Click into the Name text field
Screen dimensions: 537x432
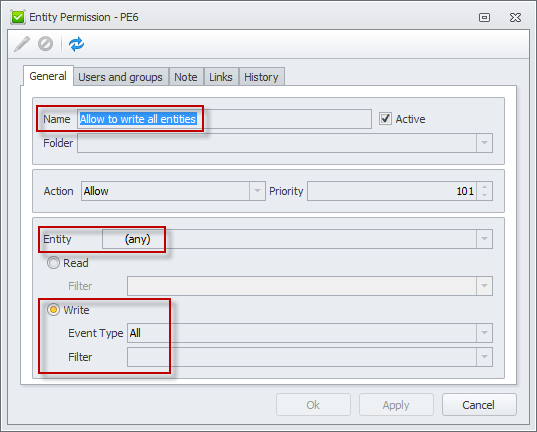tap(224, 119)
